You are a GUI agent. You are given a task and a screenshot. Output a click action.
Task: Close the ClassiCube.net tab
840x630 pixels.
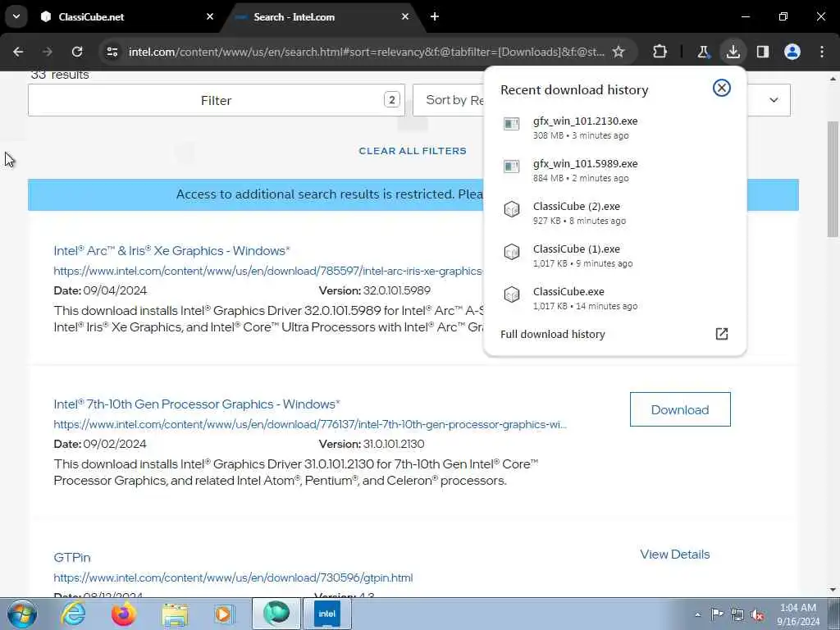tap(210, 16)
